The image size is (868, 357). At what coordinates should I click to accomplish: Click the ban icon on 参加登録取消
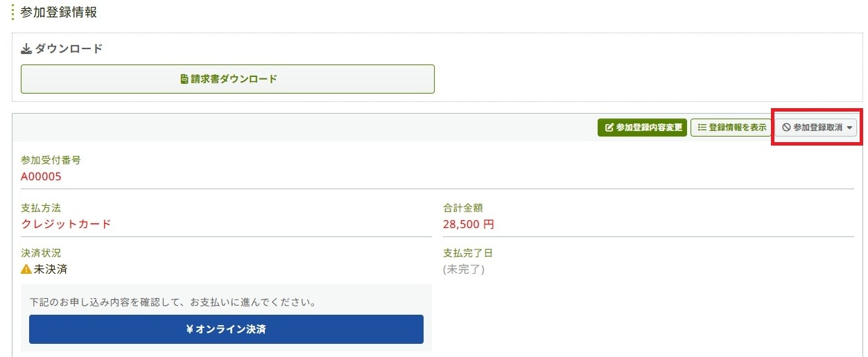(786, 128)
